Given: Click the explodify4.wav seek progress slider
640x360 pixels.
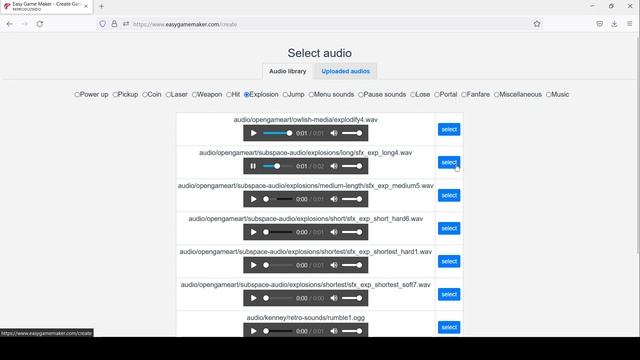Looking at the screenshot, I should coord(278,133).
